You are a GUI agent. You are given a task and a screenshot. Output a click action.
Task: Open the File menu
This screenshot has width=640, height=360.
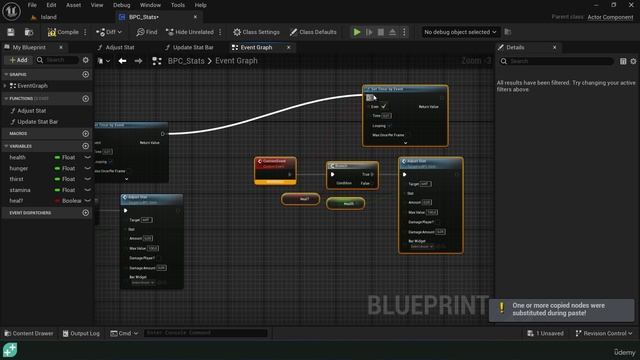coord(32,5)
